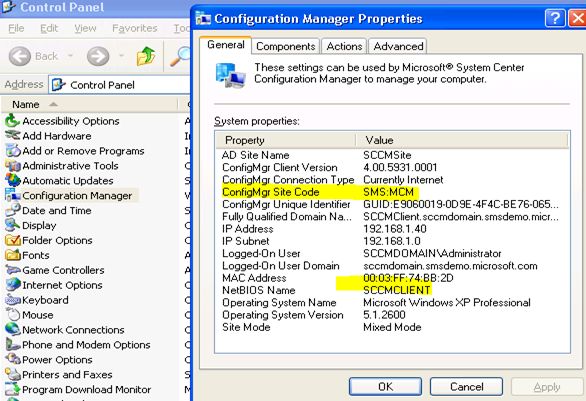This screenshot has height=401, width=586.
Task: Open the Favorites menu in Control Panel
Action: point(135,28)
